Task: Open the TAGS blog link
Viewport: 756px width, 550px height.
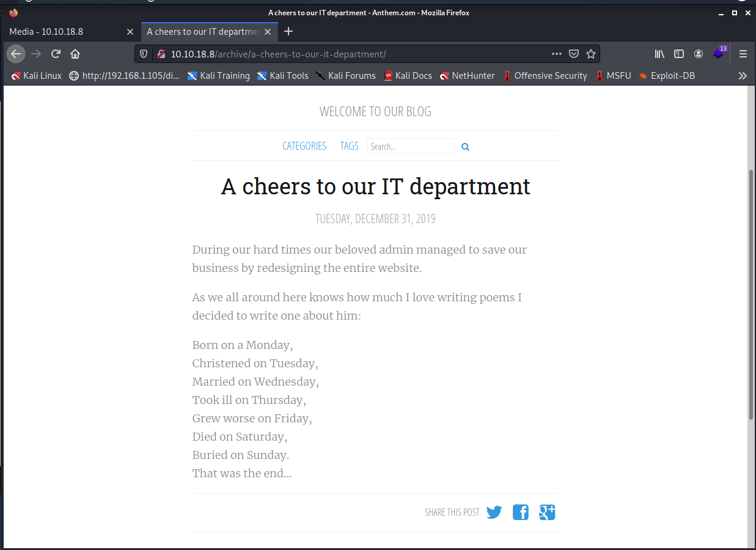Action: click(349, 146)
